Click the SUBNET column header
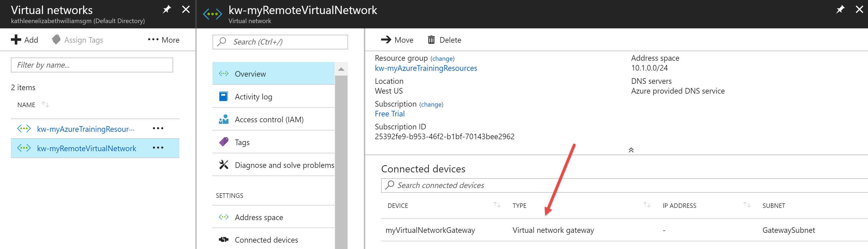 click(x=774, y=206)
